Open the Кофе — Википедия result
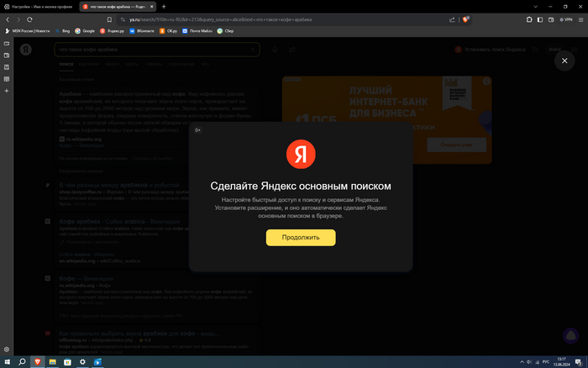 point(87,279)
